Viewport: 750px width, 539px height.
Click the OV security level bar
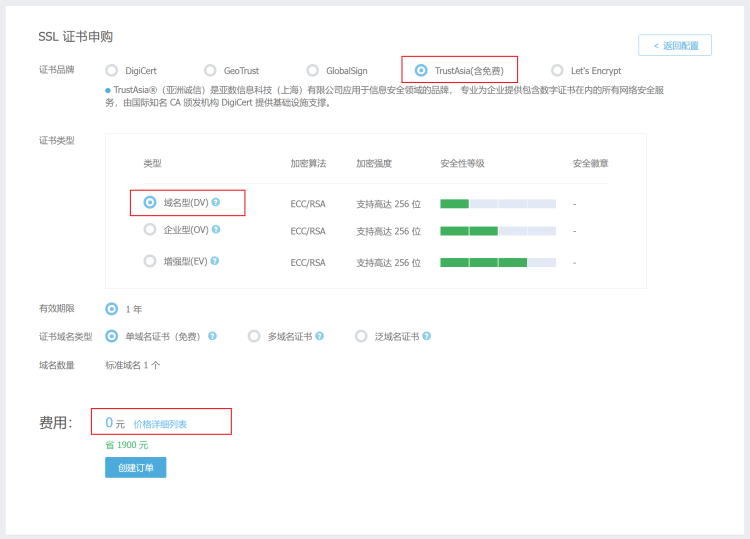(x=498, y=231)
